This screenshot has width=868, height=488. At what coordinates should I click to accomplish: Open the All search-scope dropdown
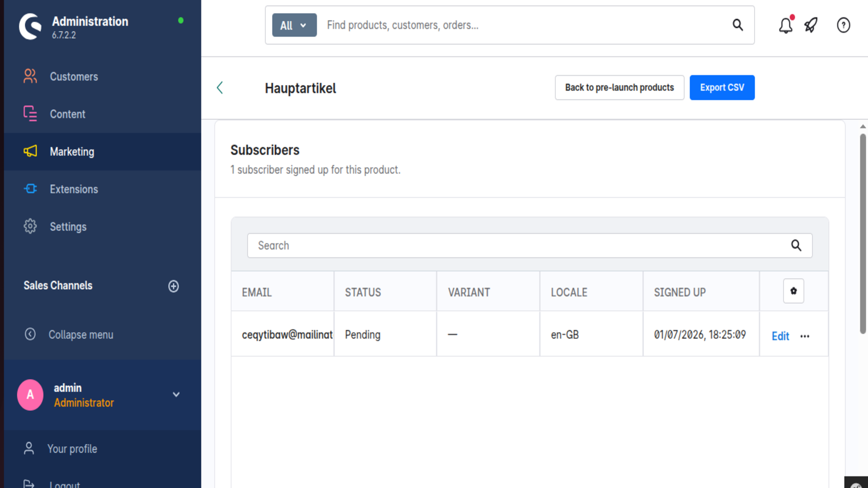tap(294, 25)
